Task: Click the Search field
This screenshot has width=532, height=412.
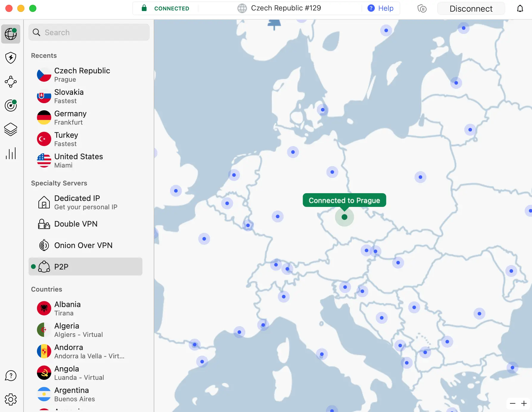Action: (x=89, y=32)
